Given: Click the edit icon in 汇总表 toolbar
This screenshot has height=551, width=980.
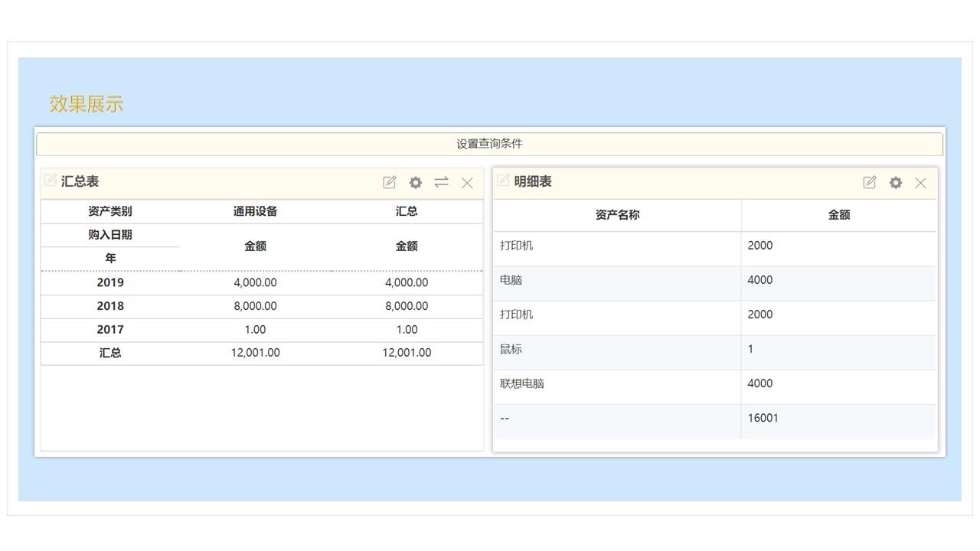Looking at the screenshot, I should (x=390, y=182).
